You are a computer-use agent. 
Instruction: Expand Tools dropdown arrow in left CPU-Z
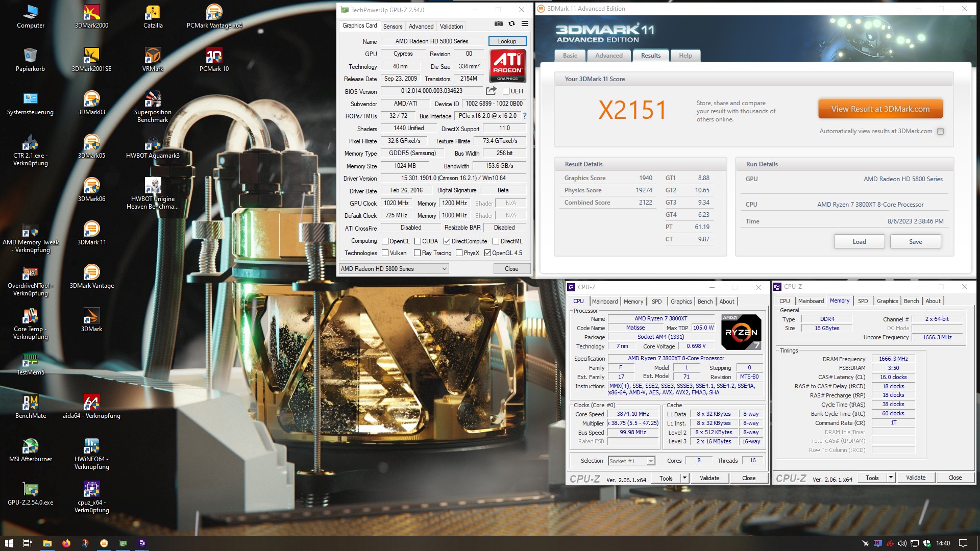[685, 478]
